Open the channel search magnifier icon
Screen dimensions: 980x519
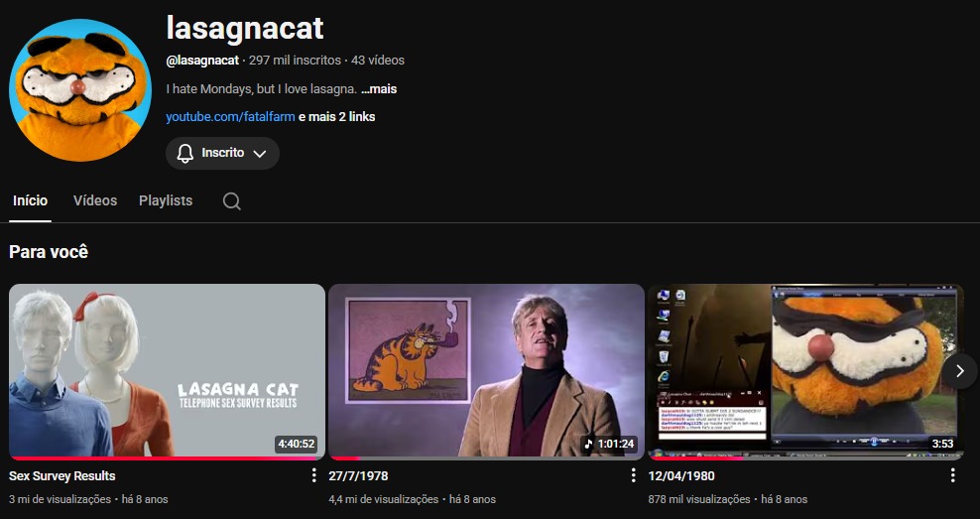pyautogui.click(x=232, y=201)
